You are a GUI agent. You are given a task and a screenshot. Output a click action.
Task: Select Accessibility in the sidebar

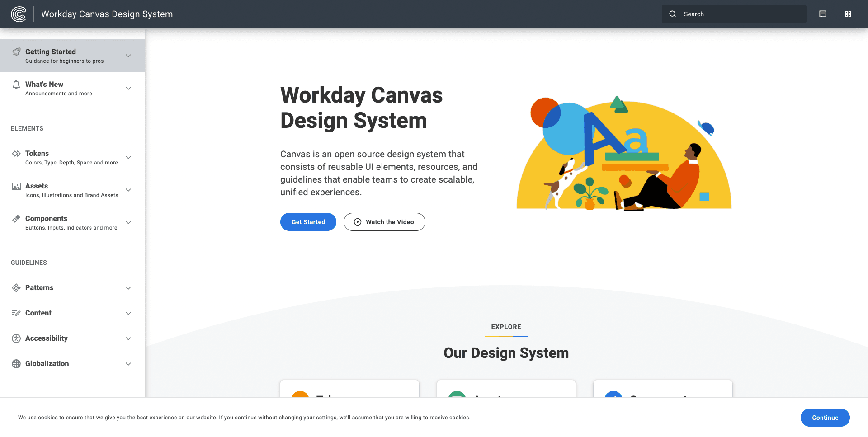(72, 338)
